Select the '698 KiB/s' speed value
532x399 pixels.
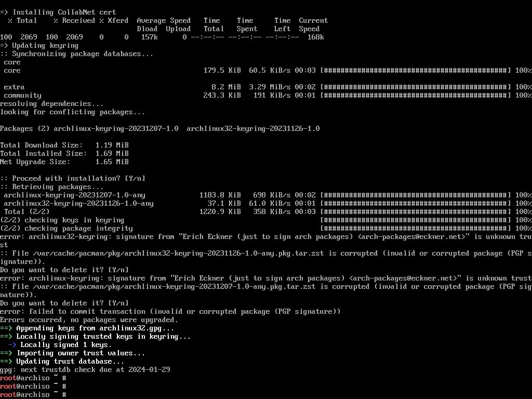pos(272,195)
